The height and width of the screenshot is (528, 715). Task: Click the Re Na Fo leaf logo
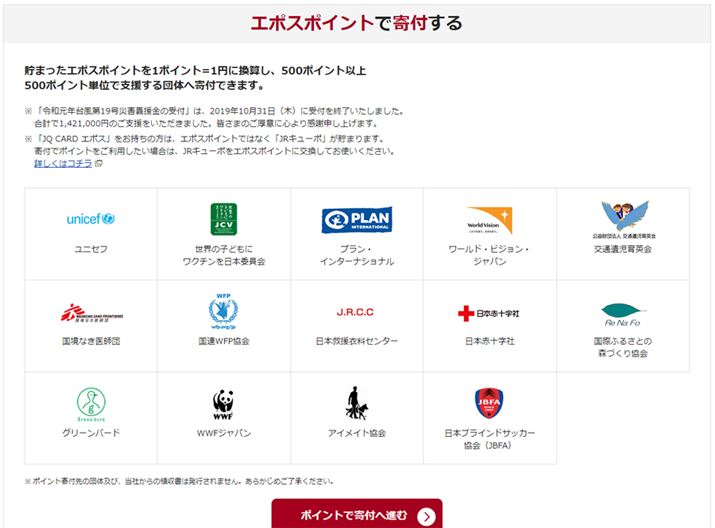(623, 315)
